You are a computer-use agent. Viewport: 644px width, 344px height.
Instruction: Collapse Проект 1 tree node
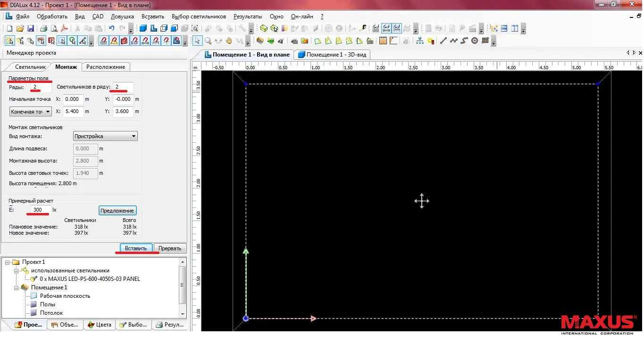[7, 262]
